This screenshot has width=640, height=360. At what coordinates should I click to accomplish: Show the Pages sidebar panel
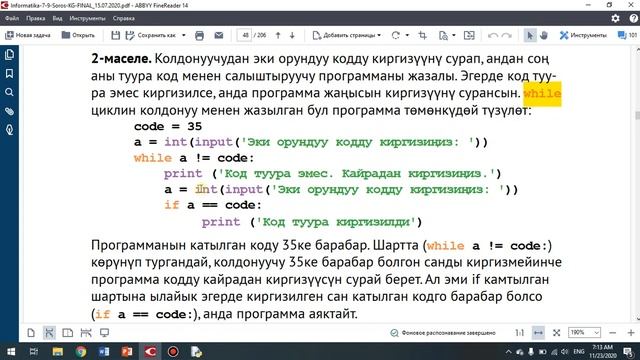(x=9, y=54)
